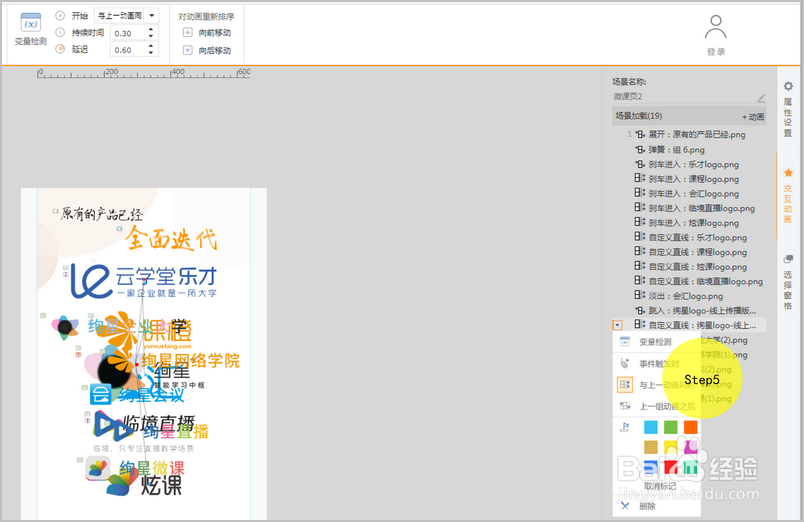The height and width of the screenshot is (522, 804).
Task: Click the timing icon of 跳入：绚星logo row
Action: [640, 310]
